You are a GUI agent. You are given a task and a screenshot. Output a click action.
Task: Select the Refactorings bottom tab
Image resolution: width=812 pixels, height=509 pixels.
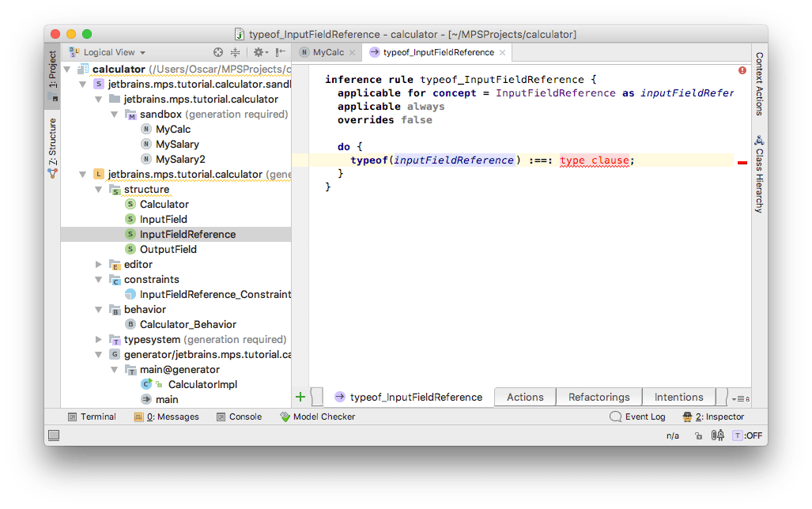click(599, 397)
